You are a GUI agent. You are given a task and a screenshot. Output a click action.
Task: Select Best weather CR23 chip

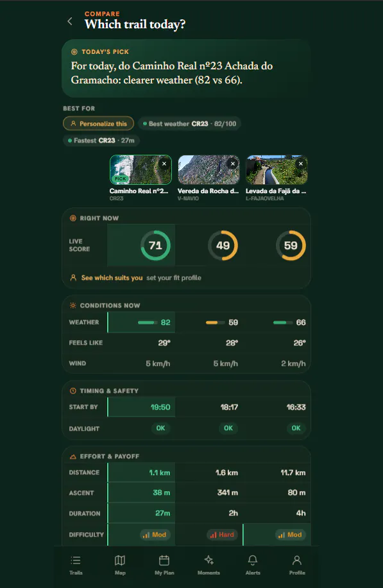pyautogui.click(x=190, y=123)
